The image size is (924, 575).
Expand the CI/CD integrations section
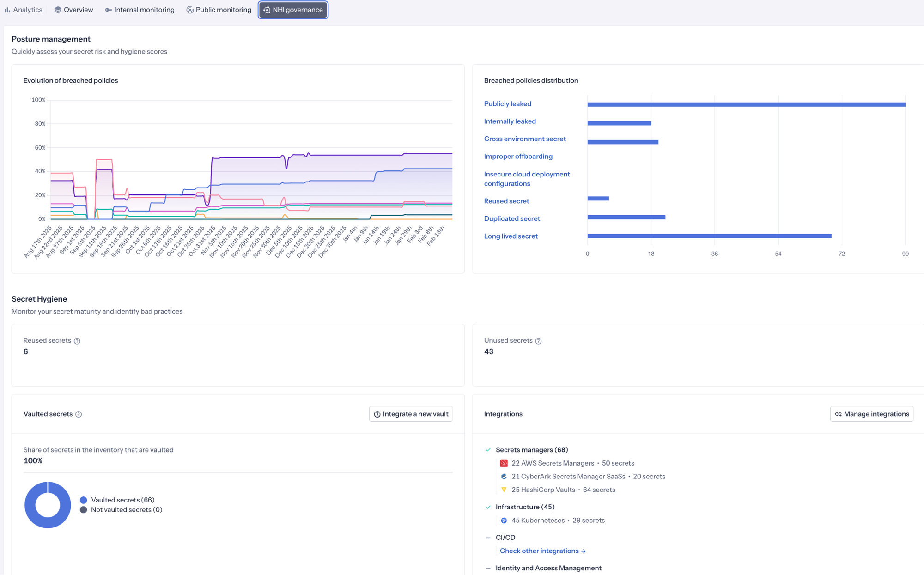[488, 538]
